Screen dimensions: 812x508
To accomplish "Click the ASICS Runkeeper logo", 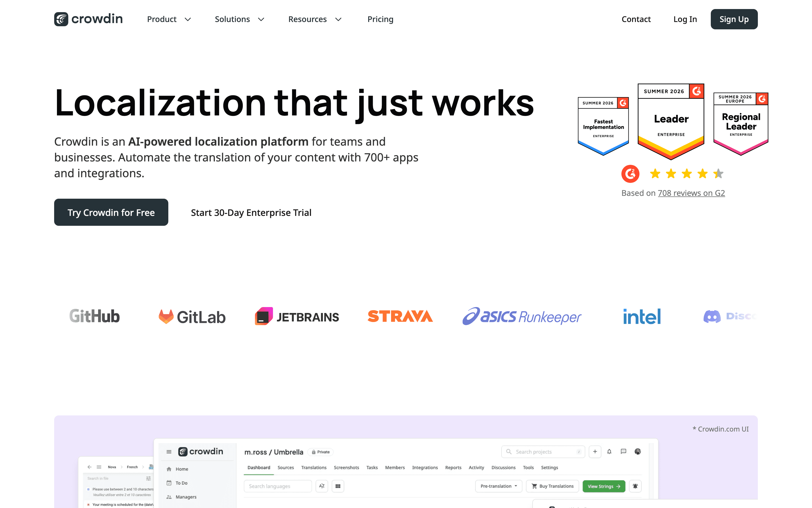I will click(522, 316).
